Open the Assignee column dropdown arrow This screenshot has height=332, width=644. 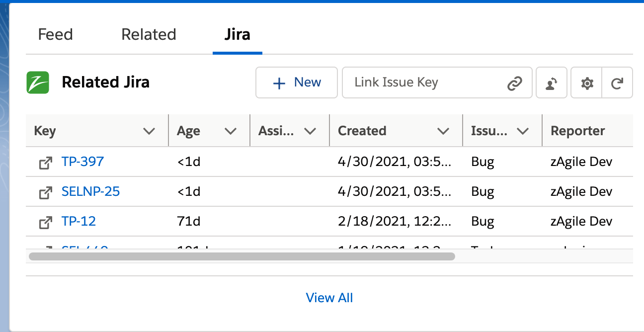(311, 131)
